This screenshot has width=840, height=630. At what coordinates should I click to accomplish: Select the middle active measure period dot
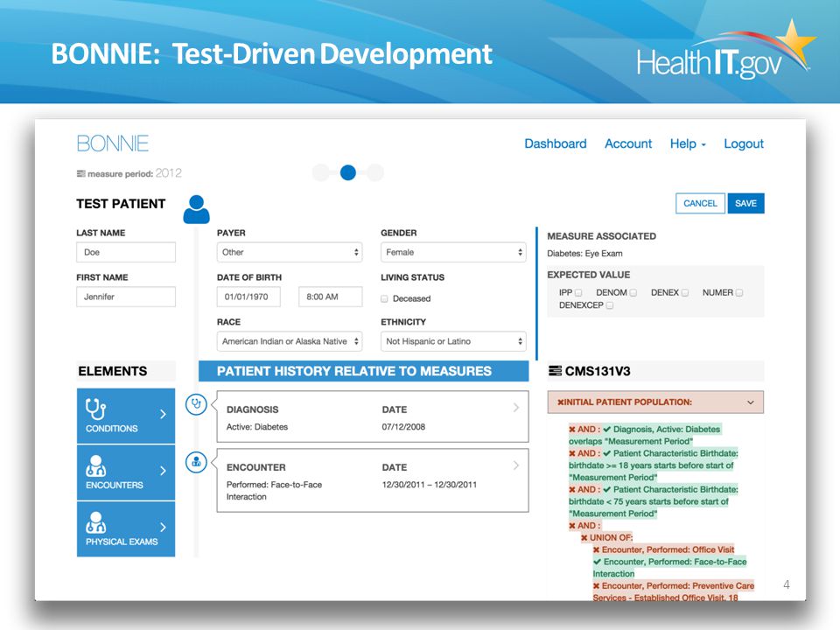click(x=347, y=172)
